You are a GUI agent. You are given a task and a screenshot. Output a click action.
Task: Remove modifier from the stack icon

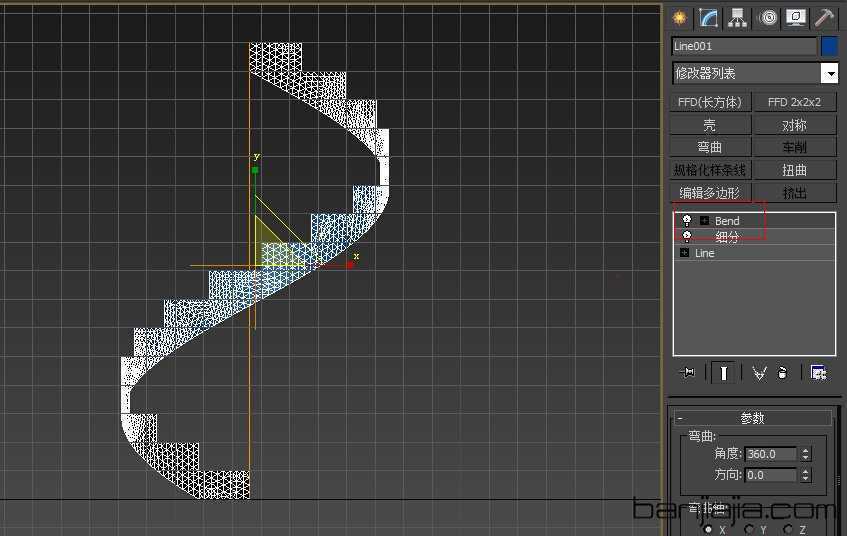pyautogui.click(x=782, y=373)
